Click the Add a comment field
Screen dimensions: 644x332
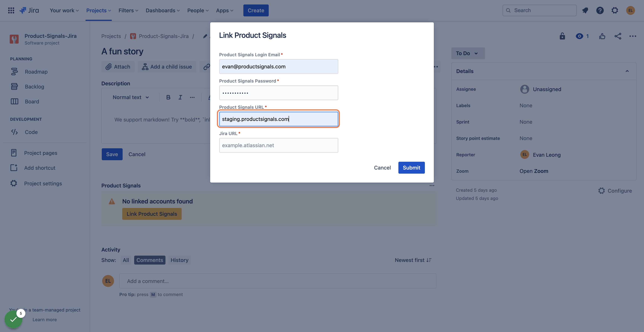[x=277, y=281]
